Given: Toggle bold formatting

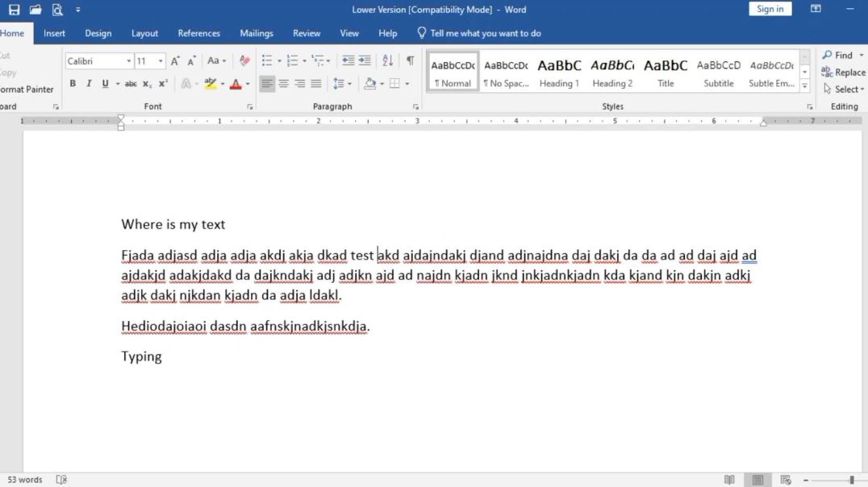Looking at the screenshot, I should click(72, 83).
